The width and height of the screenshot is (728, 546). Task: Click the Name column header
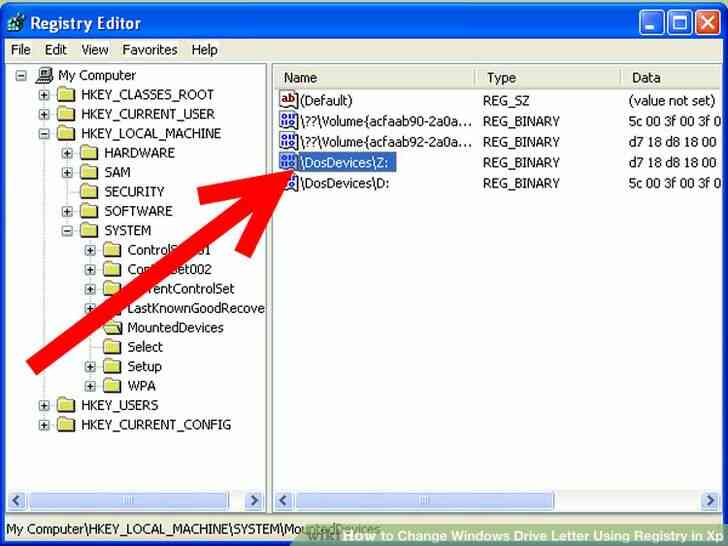(375, 78)
